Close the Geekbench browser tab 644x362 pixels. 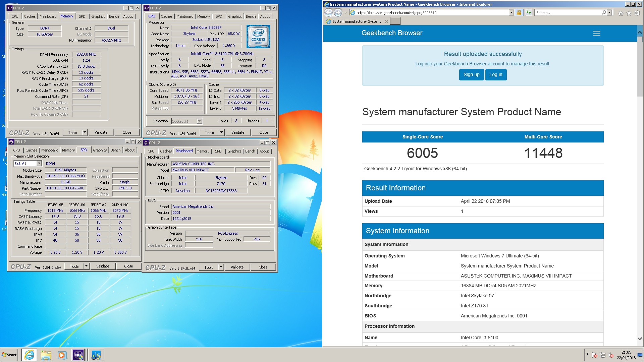click(386, 21)
